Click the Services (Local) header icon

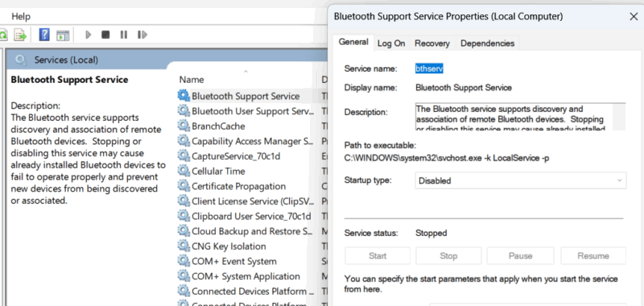click(21, 60)
